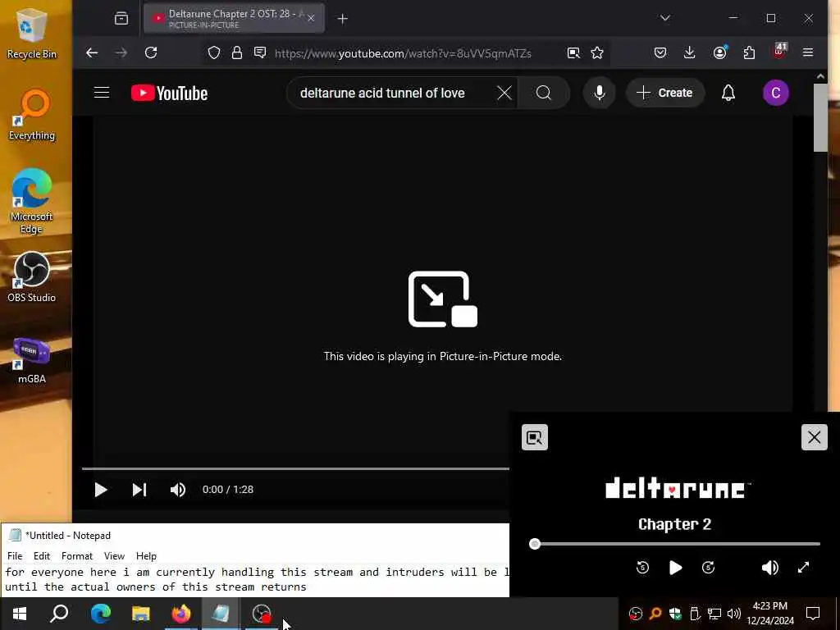Expand the list all tabs chevron
This screenshot has height=630, width=840.
tap(664, 18)
